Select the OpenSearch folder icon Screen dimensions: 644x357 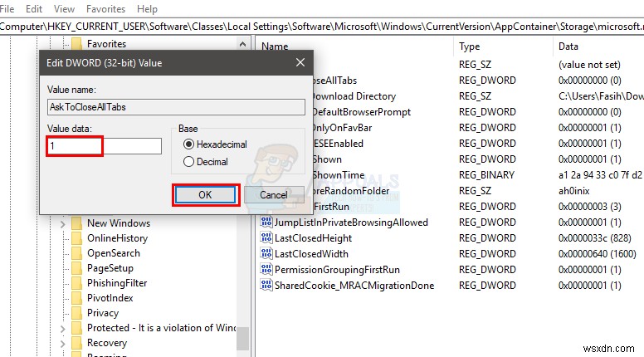76,253
